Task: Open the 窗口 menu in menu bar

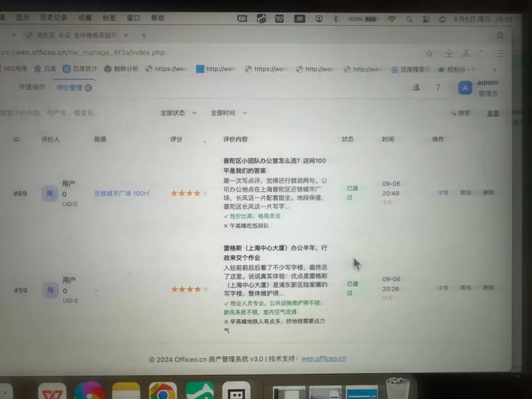Action: [133, 18]
